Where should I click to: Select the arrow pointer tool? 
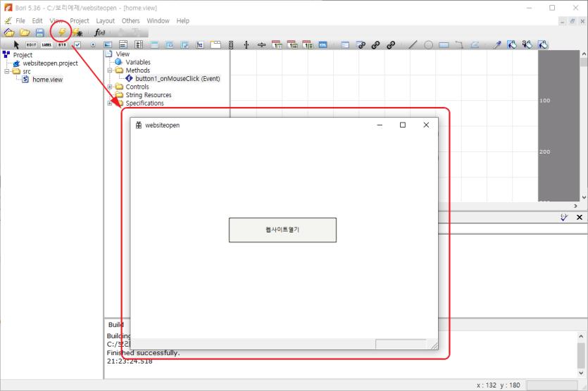point(16,44)
